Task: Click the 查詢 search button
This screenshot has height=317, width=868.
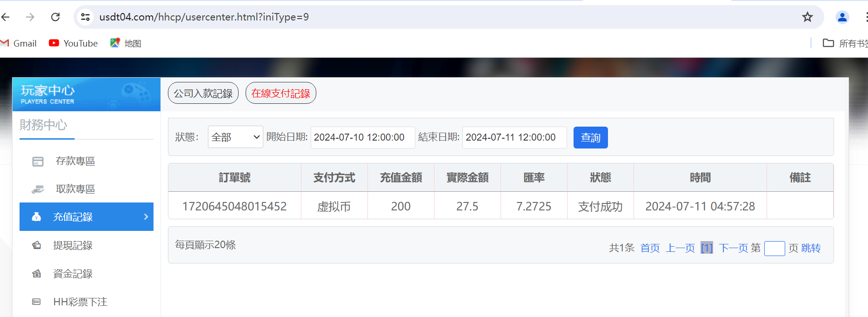Action: pyautogui.click(x=591, y=137)
